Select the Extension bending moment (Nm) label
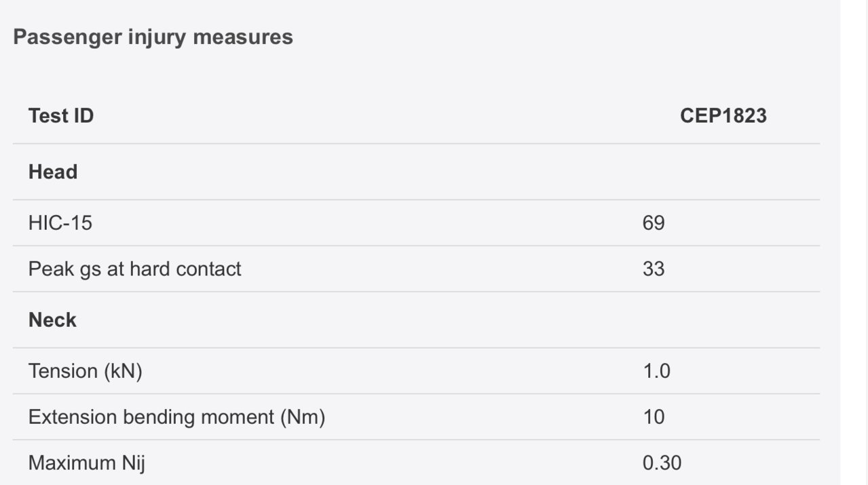The image size is (868, 485). 176,417
